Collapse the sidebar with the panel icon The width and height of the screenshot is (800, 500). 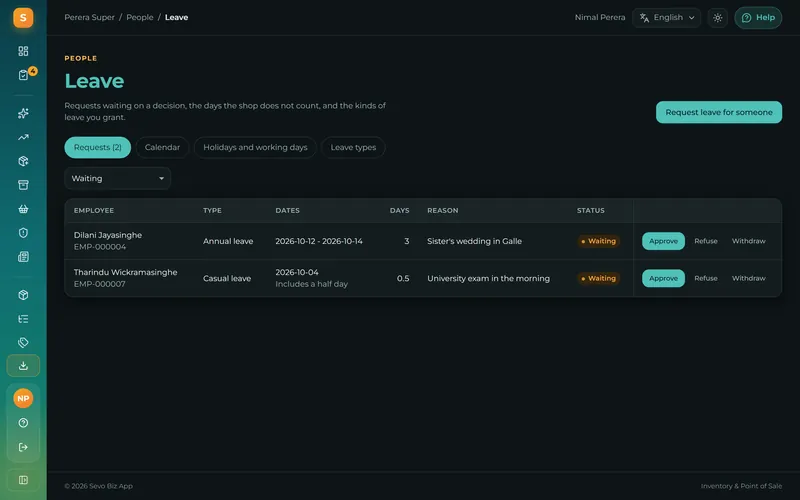tap(23, 480)
